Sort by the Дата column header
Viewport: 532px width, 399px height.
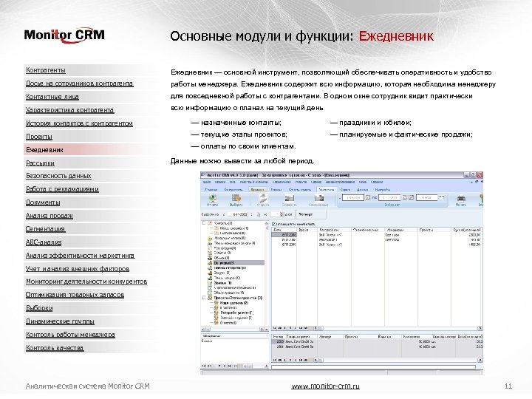(284, 230)
